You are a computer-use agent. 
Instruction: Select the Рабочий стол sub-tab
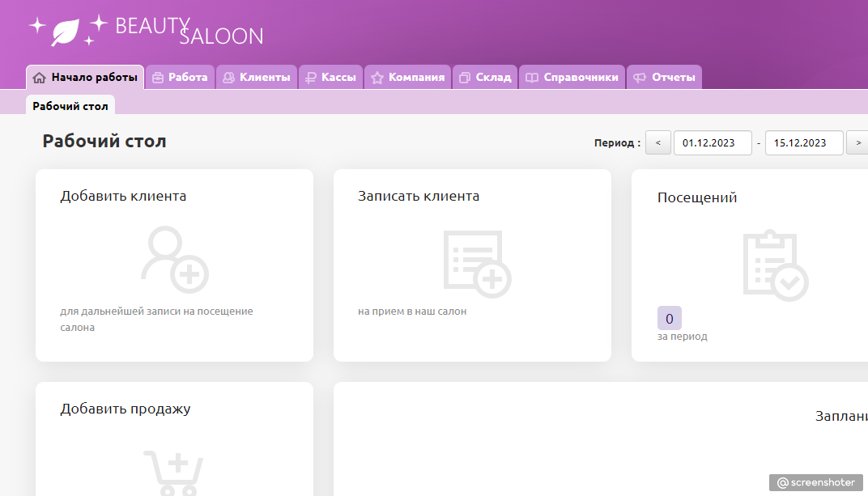pyautogui.click(x=70, y=106)
